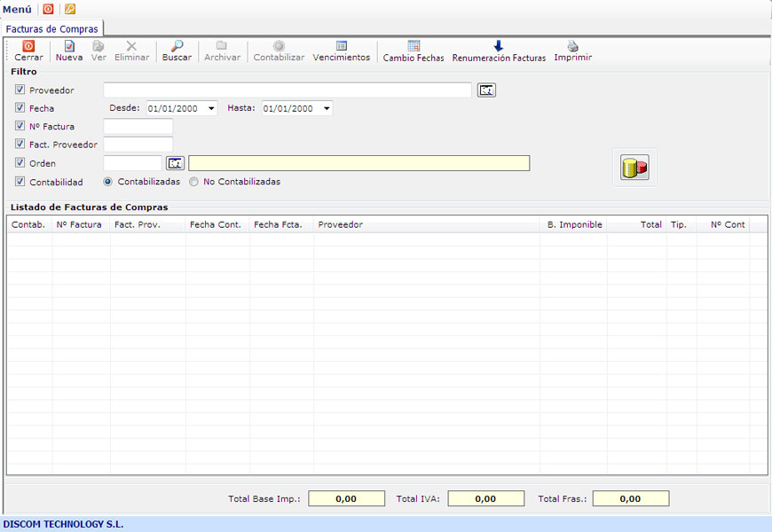Open Cambio Fechas calendar tool
Viewport: 772px width, 532px height.
coord(414,46)
